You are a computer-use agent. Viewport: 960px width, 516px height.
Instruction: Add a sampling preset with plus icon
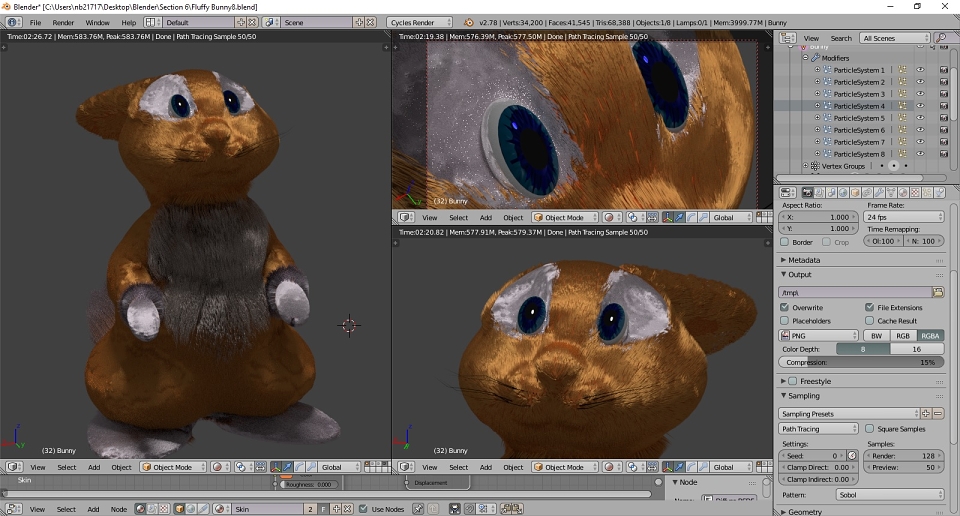926,414
